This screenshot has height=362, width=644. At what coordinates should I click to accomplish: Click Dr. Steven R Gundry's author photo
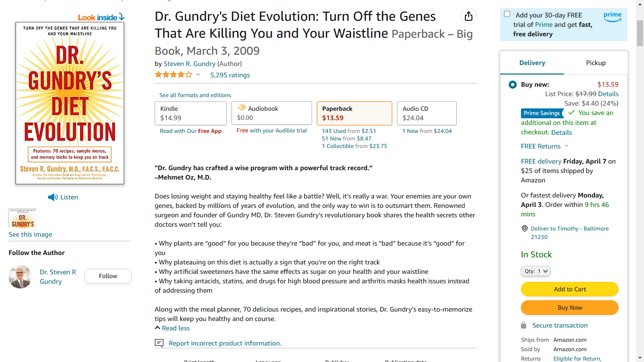point(20,277)
